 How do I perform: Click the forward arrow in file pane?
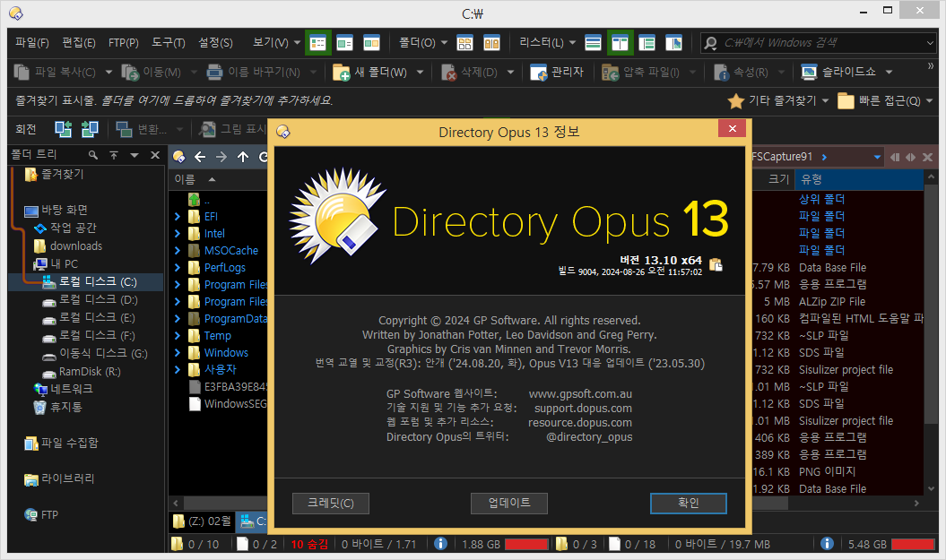click(x=221, y=157)
